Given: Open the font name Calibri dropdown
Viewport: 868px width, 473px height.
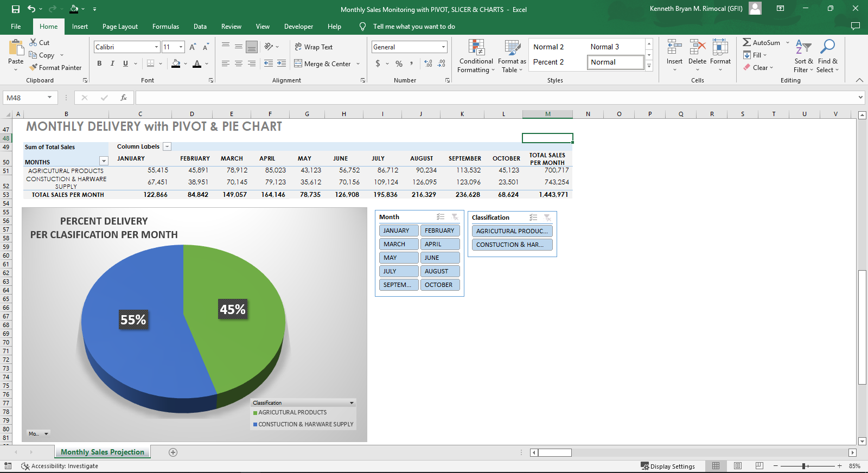Looking at the screenshot, I should [156, 47].
